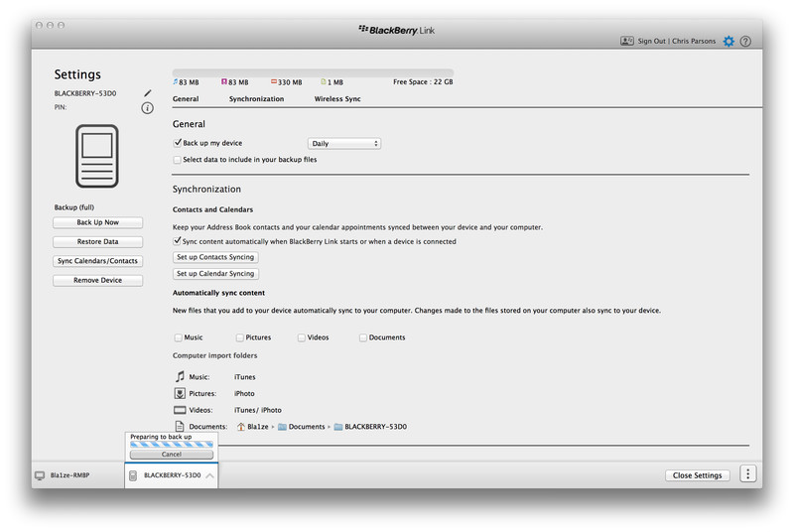Viewport: 794px width, 532px height.
Task: Click the device storage usage bar
Action: (x=313, y=72)
